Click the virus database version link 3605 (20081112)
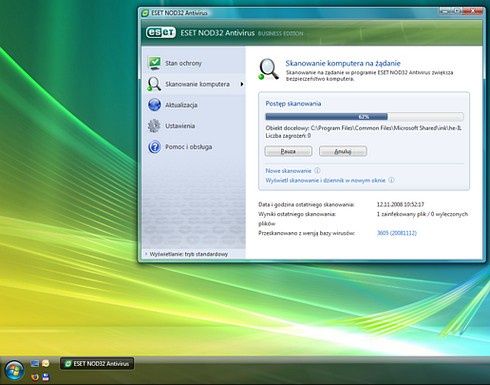The width and height of the screenshot is (490, 385). (397, 233)
